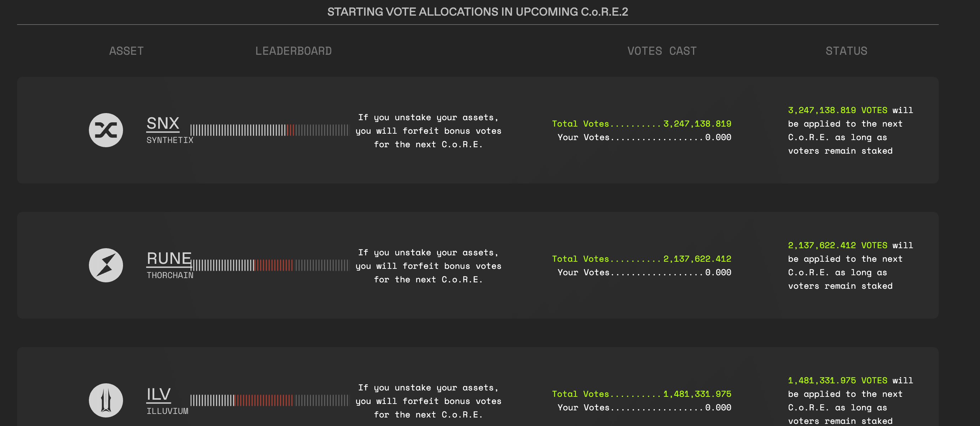Click RUNE Total Votes 2,137,622.412 value
Screen dimensions: 980x426
[697, 259]
